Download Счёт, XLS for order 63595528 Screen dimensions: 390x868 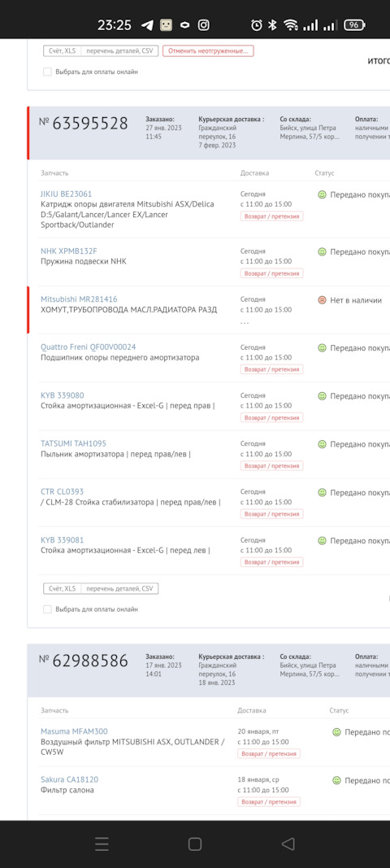[63, 588]
